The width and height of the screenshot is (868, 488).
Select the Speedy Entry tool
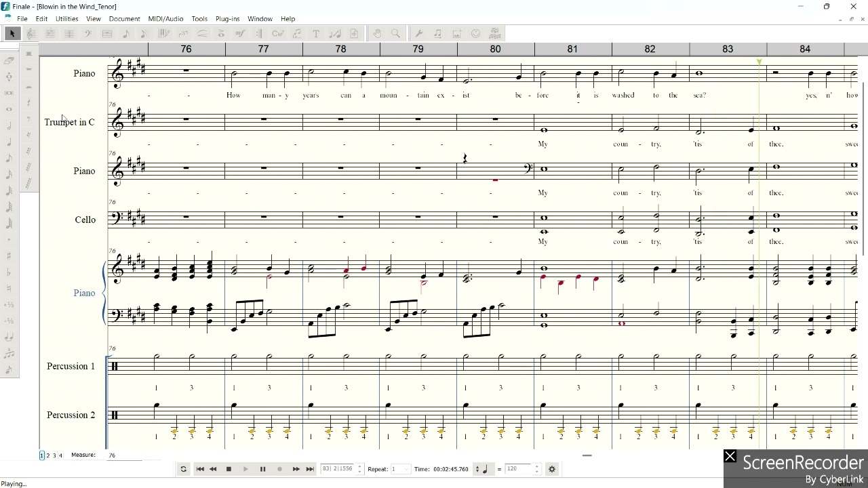point(144,33)
